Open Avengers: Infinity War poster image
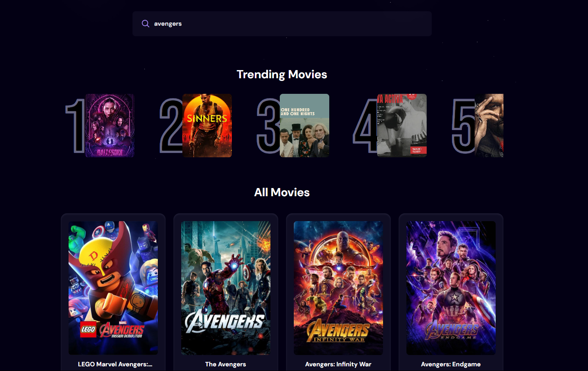588x371 pixels. (x=338, y=288)
